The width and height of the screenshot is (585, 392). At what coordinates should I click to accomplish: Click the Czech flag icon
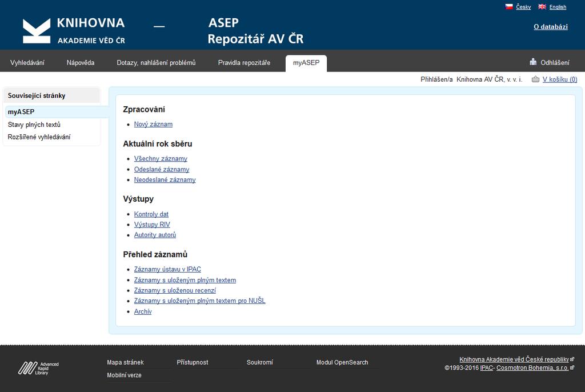(509, 7)
